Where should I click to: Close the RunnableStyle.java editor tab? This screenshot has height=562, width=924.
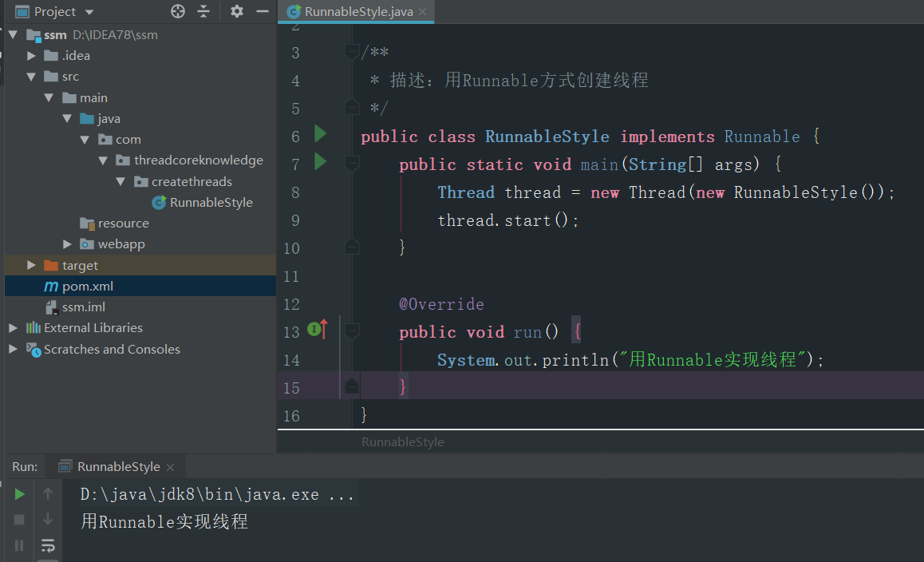pyautogui.click(x=423, y=12)
